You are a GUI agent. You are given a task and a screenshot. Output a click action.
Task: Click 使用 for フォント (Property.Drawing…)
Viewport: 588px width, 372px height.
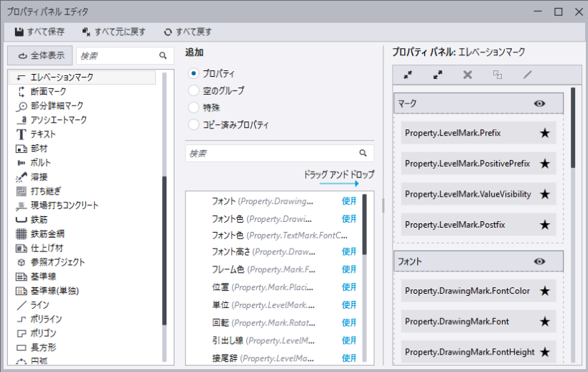349,201
